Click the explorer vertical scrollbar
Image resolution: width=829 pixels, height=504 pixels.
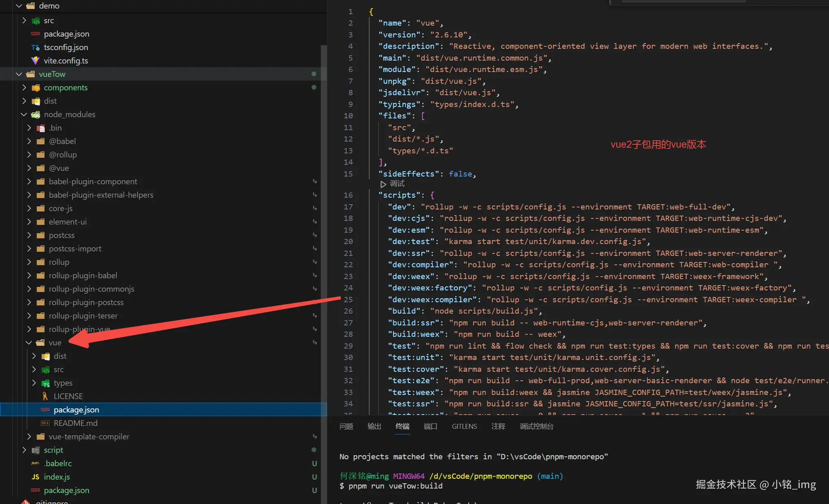[x=324, y=244]
